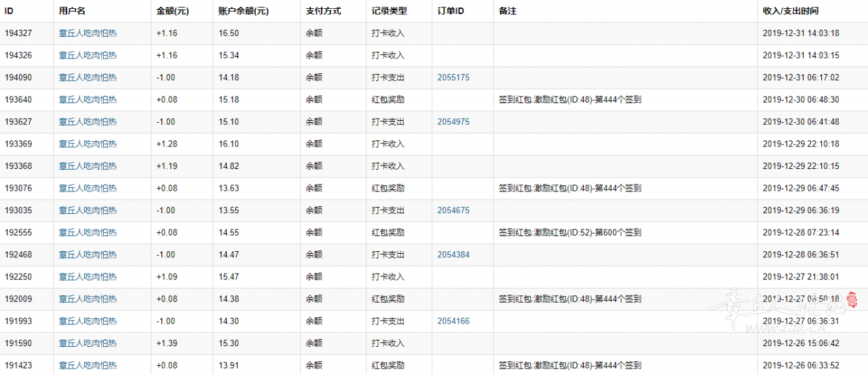
Task: Select record ID 193627
Action: 18,121
